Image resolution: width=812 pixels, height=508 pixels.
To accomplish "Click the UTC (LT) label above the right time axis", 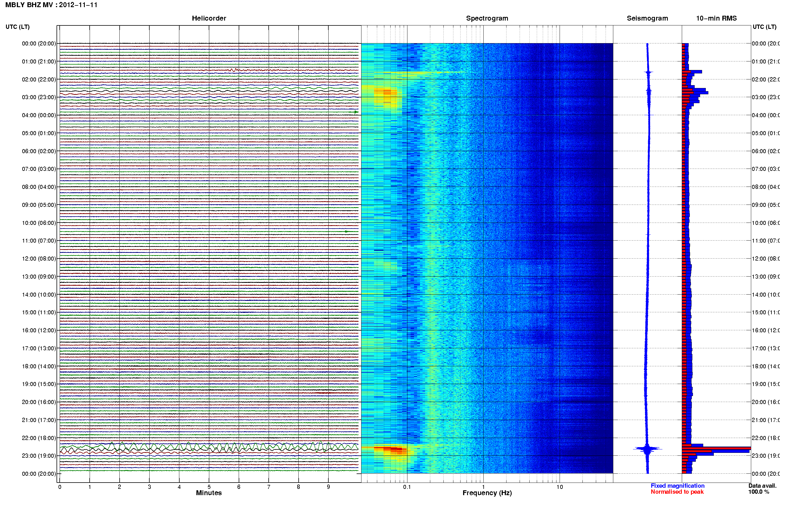I will (x=764, y=27).
